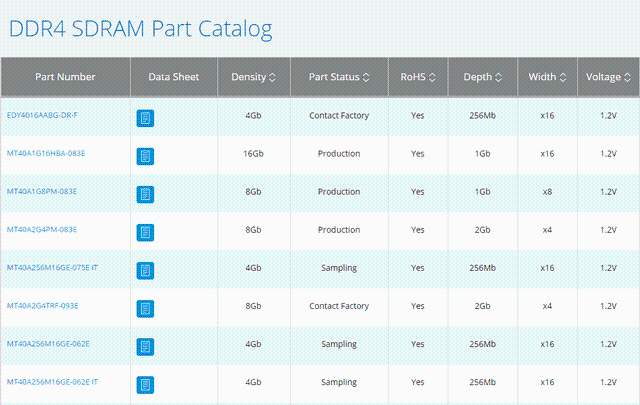Select Production status for MT40A1G16HBA-083E
This screenshot has height=405, width=640.
pyautogui.click(x=339, y=154)
